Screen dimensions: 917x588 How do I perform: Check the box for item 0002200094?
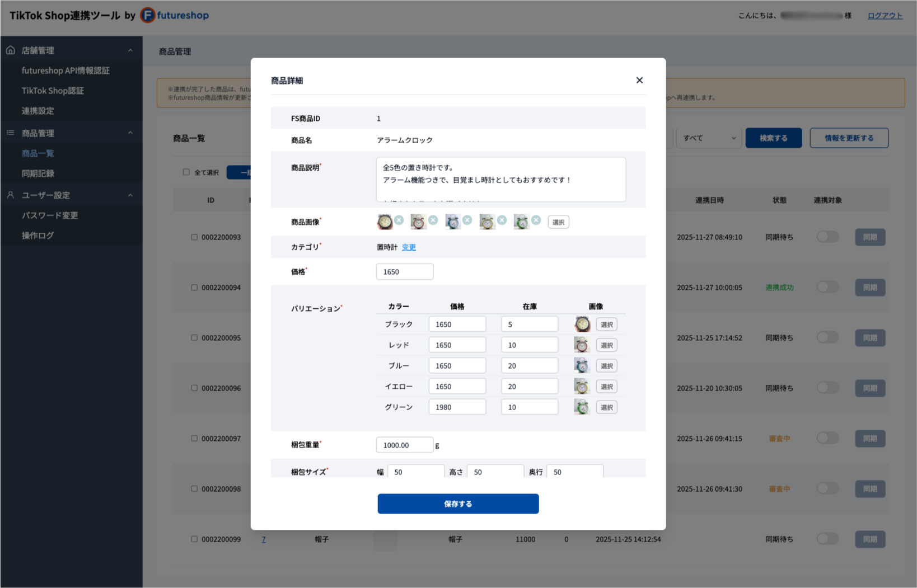(x=194, y=288)
